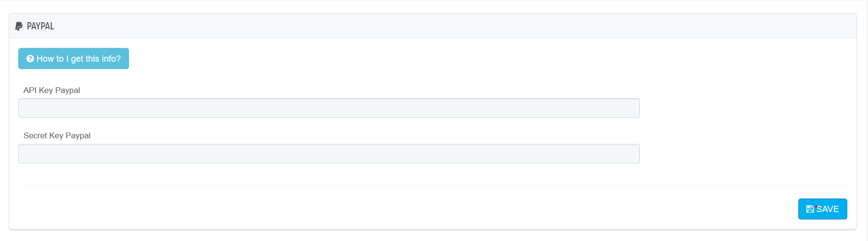Click the "get this info?" text on help button
This screenshot has width=868, height=241.
[x=96, y=59]
